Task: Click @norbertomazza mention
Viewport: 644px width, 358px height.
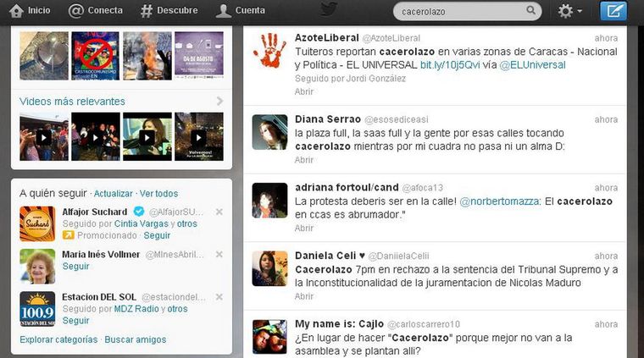Action: tap(499, 201)
